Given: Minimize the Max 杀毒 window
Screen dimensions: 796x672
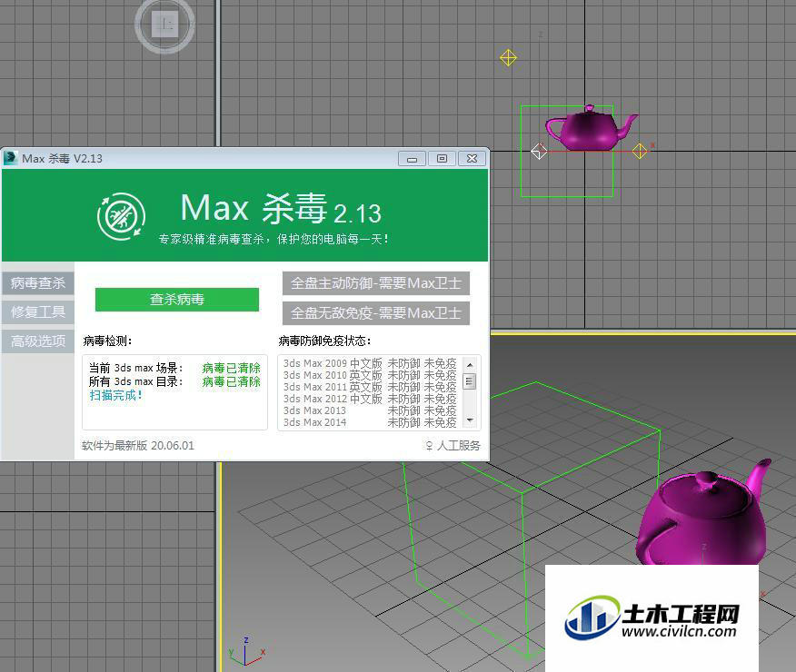Looking at the screenshot, I should click(412, 159).
